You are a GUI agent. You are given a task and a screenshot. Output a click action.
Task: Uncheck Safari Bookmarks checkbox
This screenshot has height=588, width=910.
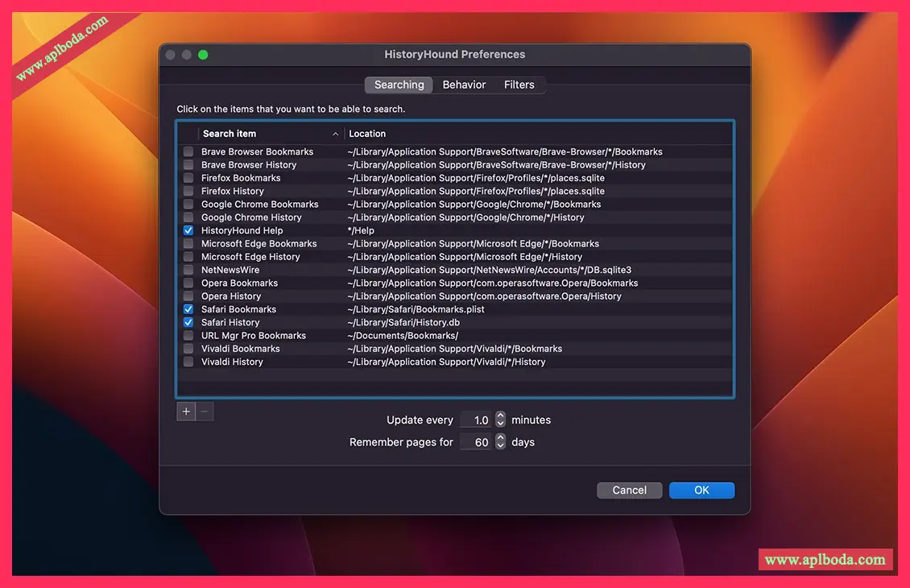[x=188, y=309]
